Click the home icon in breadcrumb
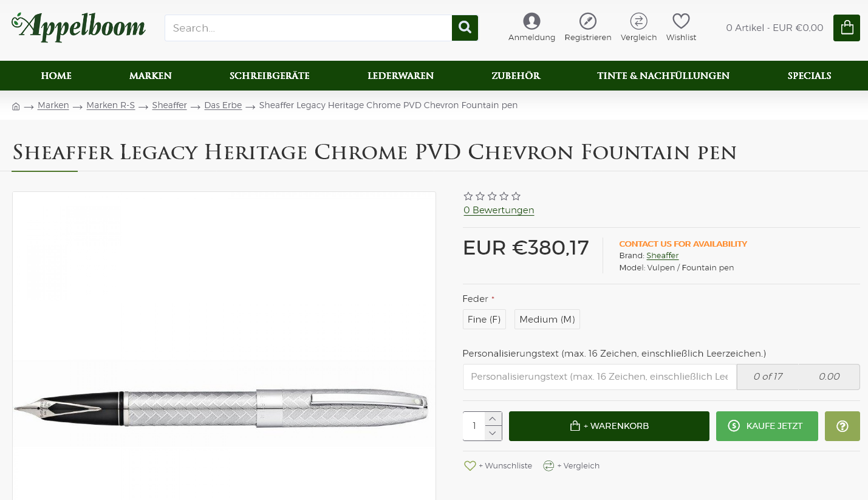868x500 pixels. pos(16,106)
